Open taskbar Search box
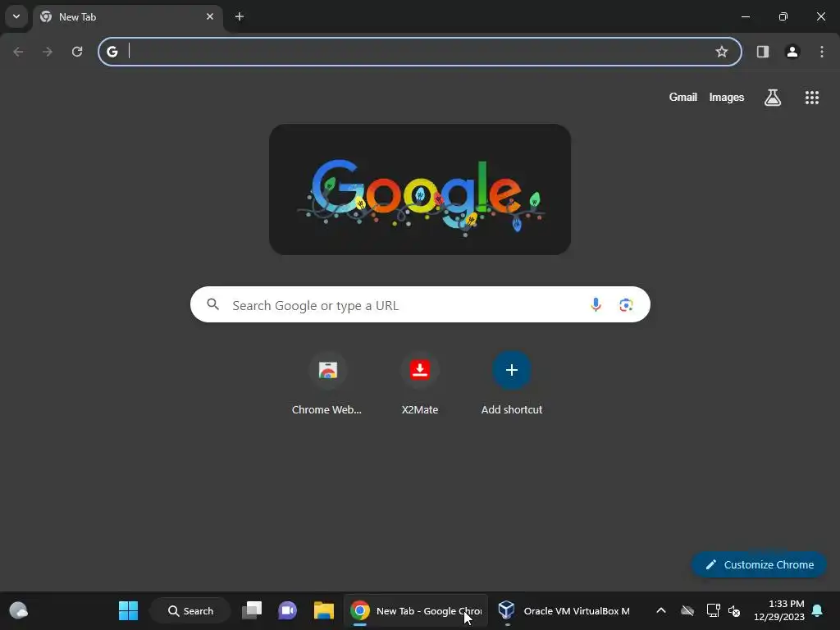The height and width of the screenshot is (630, 840). [x=190, y=610]
